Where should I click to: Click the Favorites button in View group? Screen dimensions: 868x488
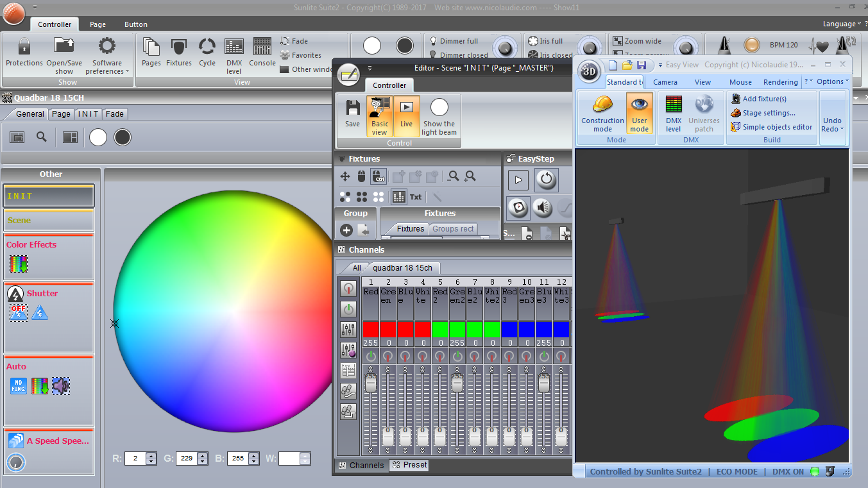point(302,55)
